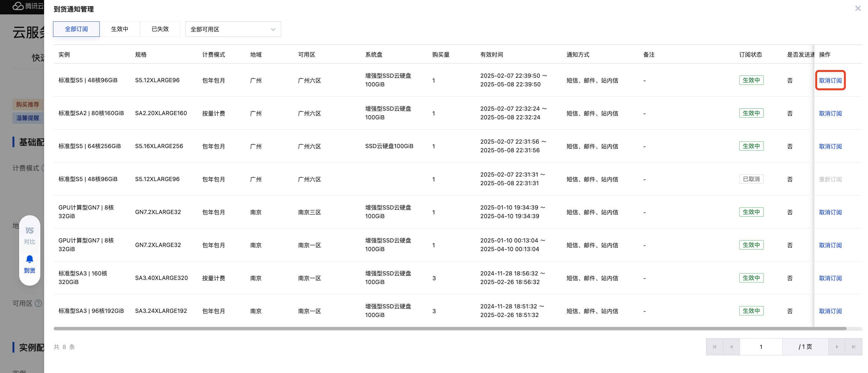This screenshot has height=373, width=868.
Task: Cancel subscription for GN7 南京三区 row
Action: pos(830,212)
